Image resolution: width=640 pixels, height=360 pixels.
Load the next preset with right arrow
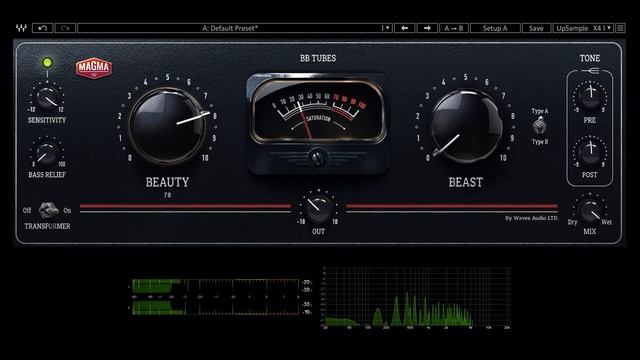[427, 28]
